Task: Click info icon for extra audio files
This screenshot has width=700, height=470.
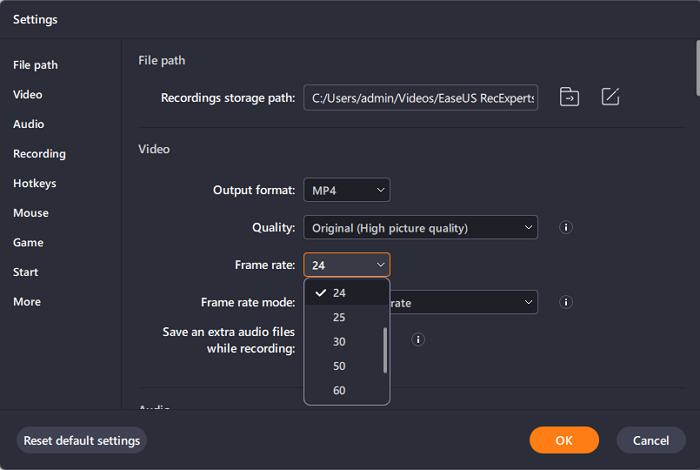Action: tap(418, 339)
